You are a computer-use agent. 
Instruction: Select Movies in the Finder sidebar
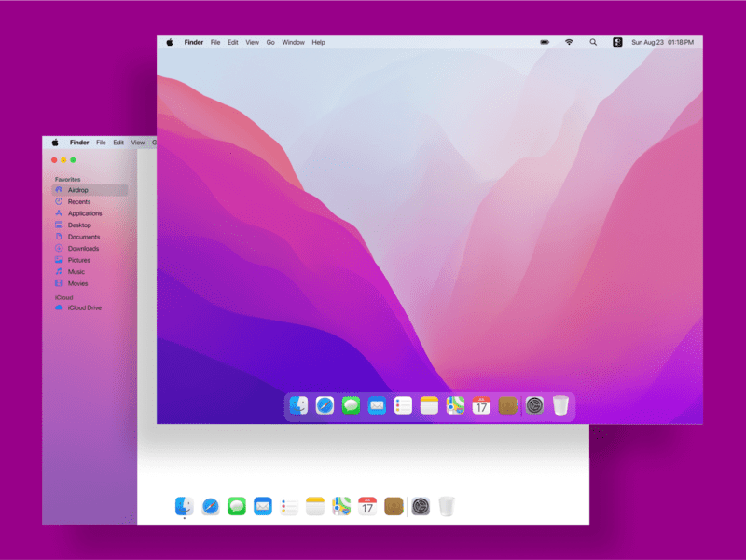click(90, 283)
